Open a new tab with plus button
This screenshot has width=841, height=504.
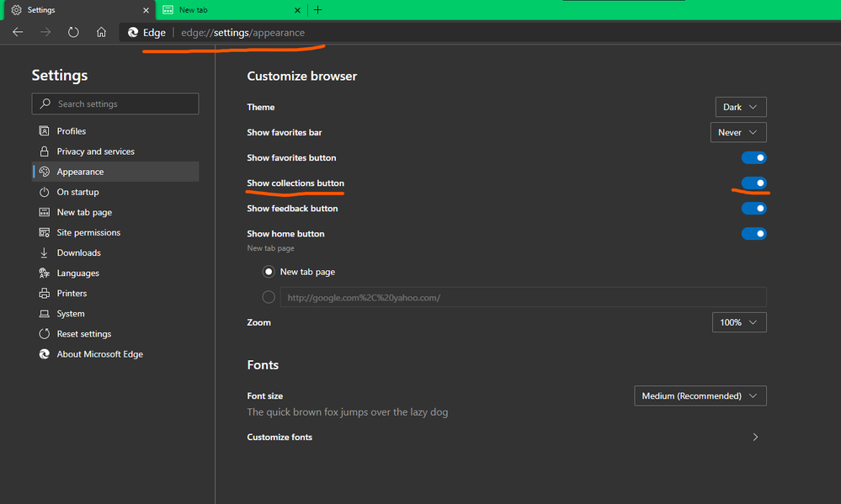pyautogui.click(x=317, y=9)
